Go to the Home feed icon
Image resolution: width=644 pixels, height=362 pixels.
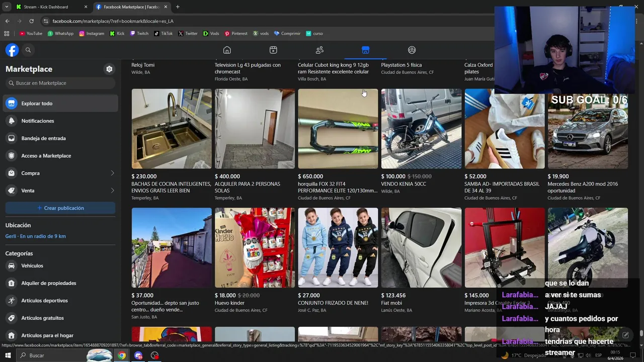[x=227, y=50]
